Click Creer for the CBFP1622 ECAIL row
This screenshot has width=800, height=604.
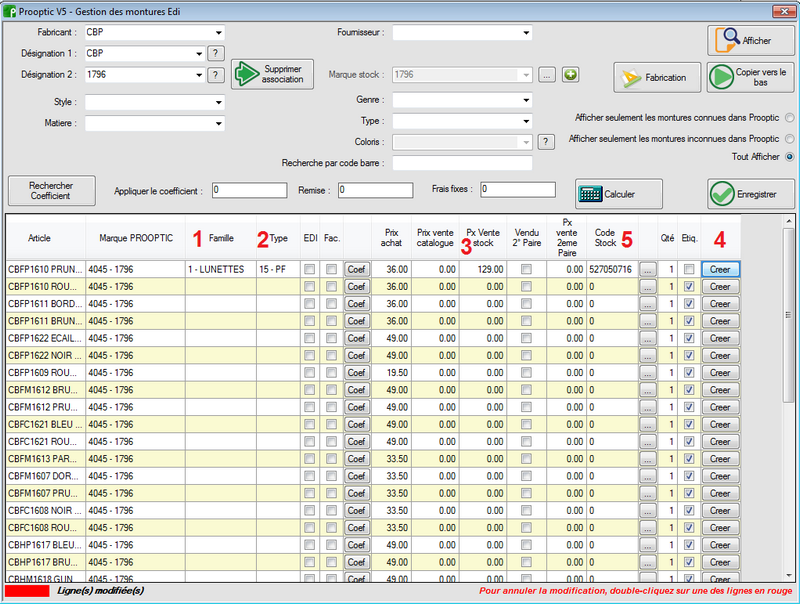tap(720, 338)
